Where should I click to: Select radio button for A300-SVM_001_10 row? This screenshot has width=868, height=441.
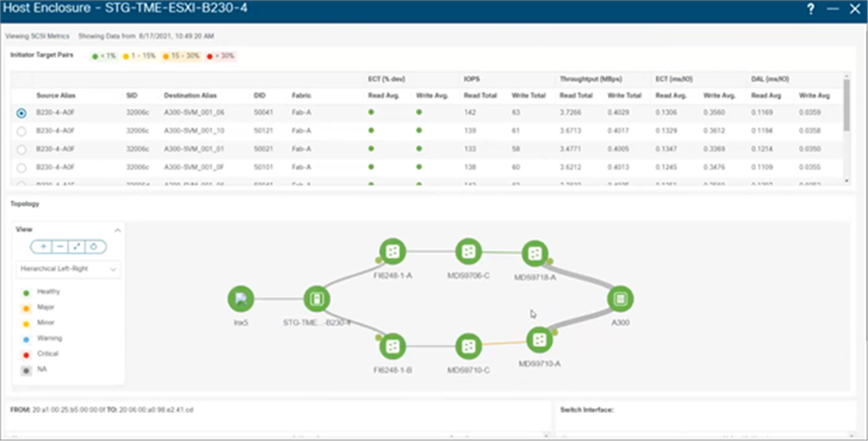click(21, 131)
